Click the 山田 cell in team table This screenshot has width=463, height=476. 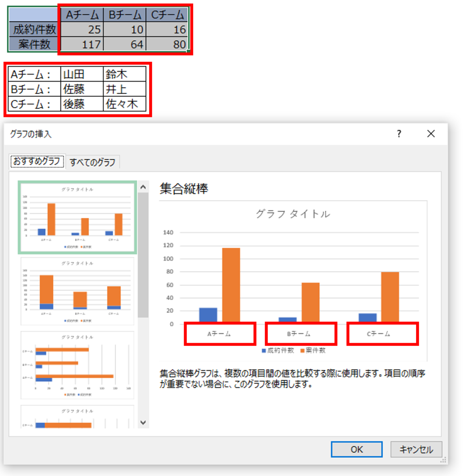point(81,74)
